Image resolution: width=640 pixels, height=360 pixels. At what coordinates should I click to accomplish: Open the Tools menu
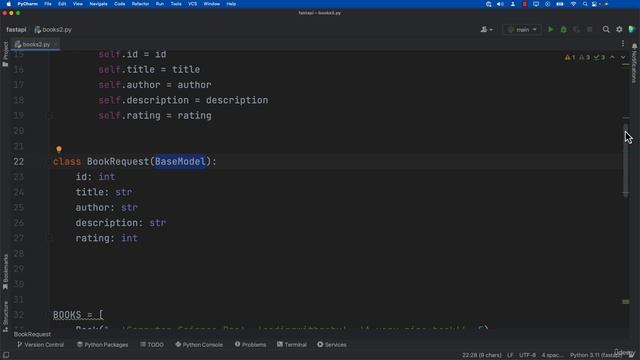click(x=176, y=4)
